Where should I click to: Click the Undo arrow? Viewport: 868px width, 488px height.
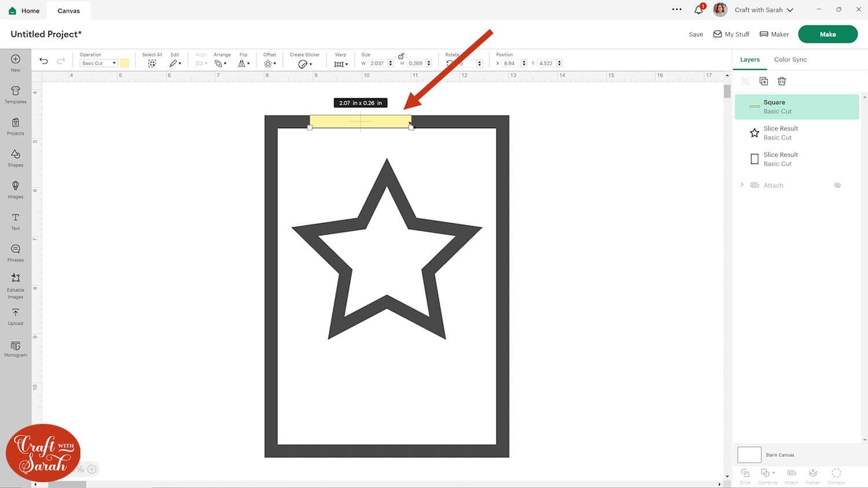pos(43,61)
